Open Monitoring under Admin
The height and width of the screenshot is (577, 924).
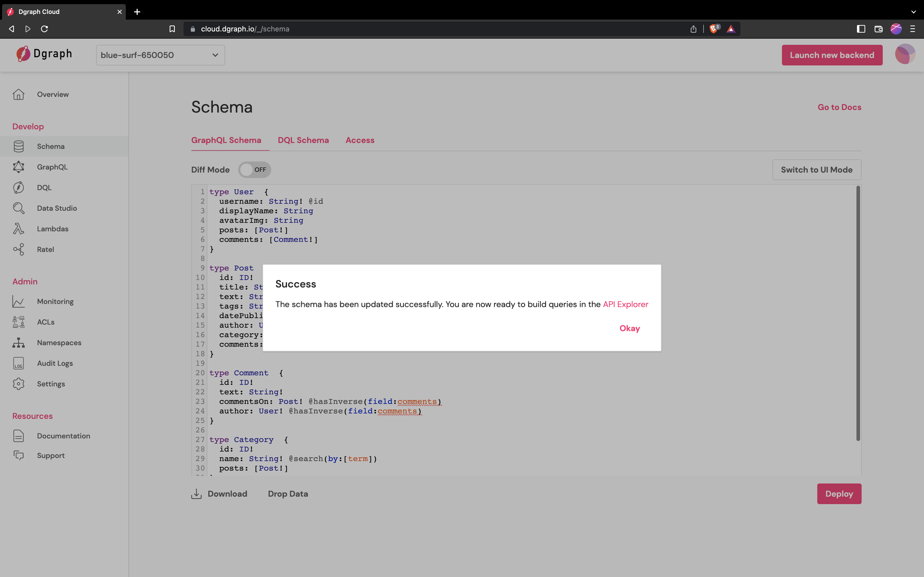55,301
